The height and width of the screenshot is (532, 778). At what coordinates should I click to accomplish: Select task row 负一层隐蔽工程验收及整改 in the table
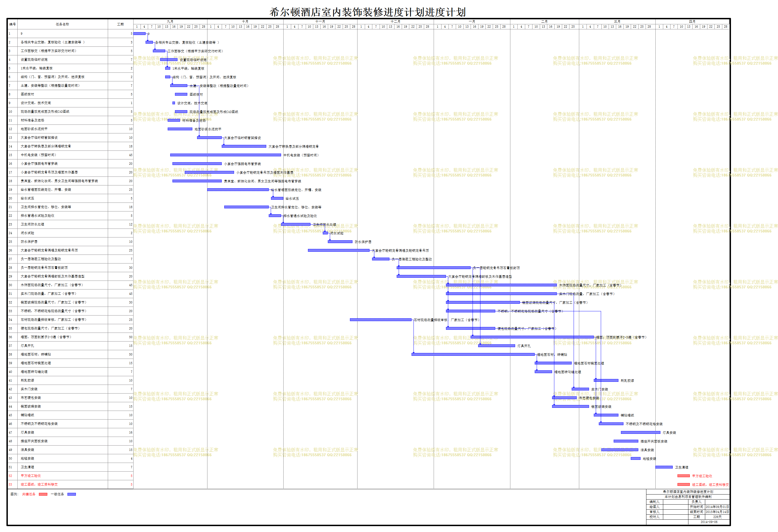coord(70,259)
